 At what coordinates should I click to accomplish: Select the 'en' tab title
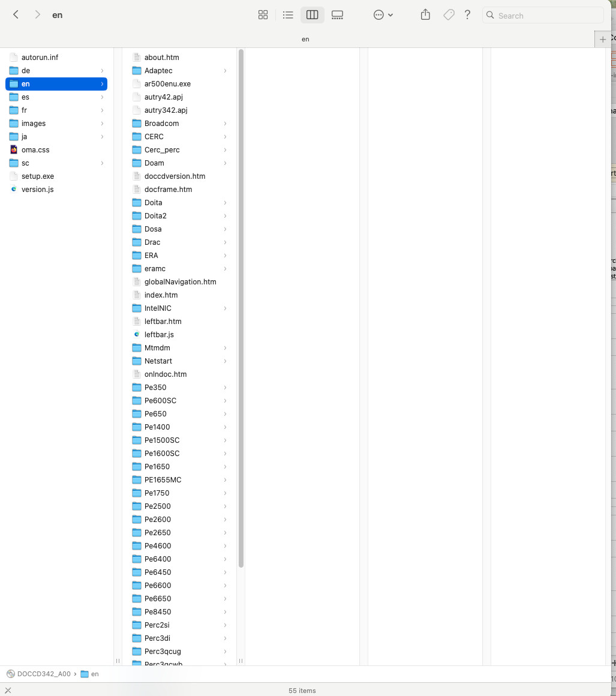click(305, 39)
